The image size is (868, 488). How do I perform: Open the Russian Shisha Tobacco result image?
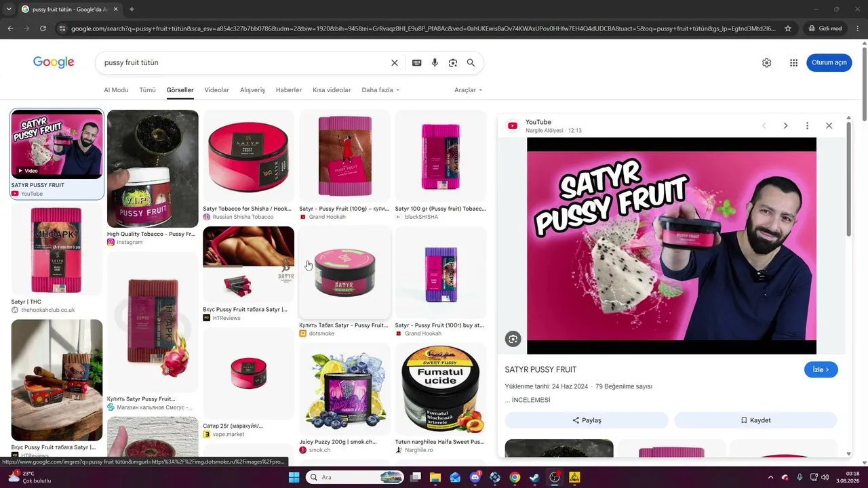pyautogui.click(x=248, y=157)
